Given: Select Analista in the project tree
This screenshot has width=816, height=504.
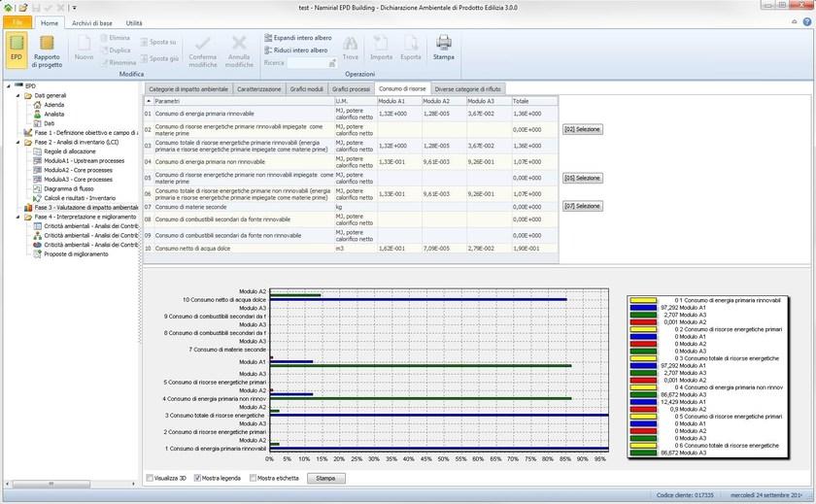Looking at the screenshot, I should pos(54,115).
